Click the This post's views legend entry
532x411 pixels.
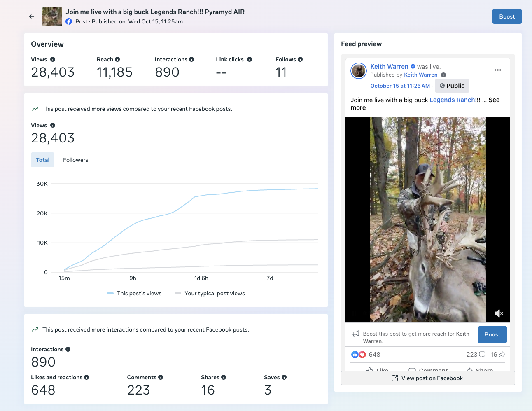coord(134,293)
